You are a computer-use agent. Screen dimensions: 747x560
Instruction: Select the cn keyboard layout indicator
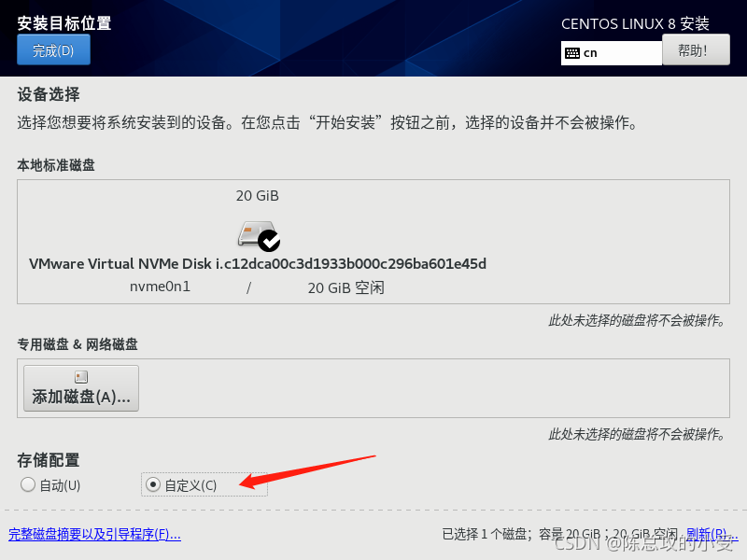pos(590,53)
